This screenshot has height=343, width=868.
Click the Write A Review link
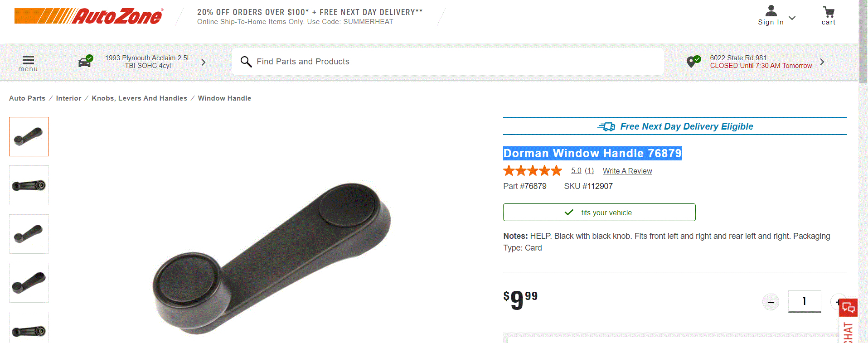click(x=627, y=171)
